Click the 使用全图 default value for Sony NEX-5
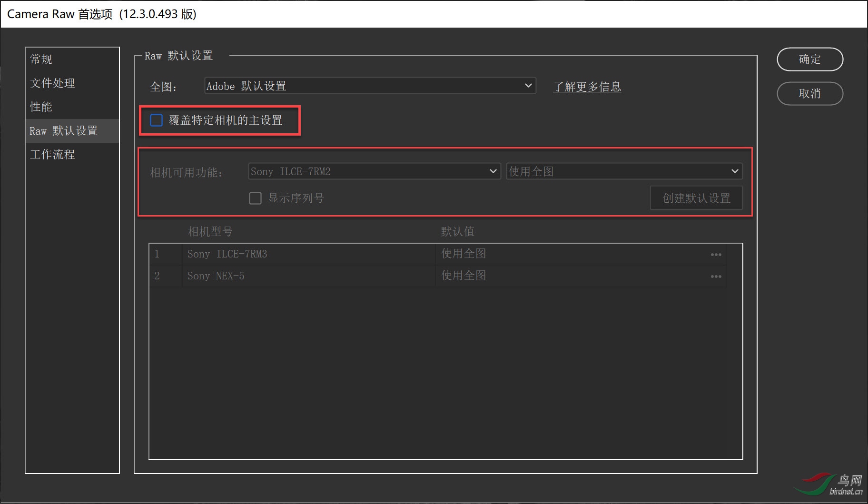 click(464, 276)
